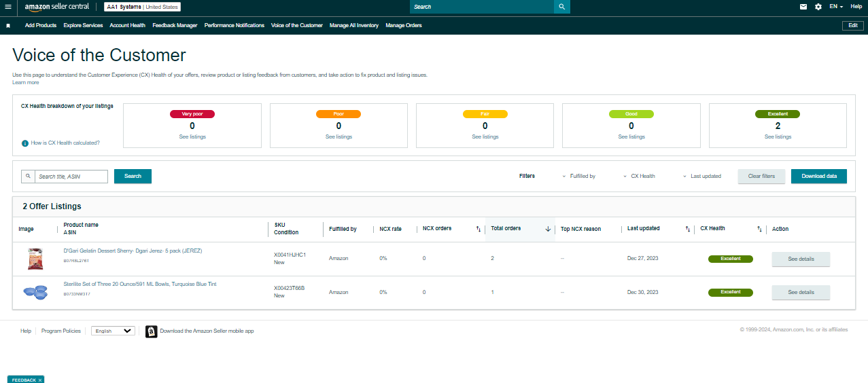Open Sterilite Set of Three Bowls link
The width and height of the screenshot is (868, 383).
pyautogui.click(x=140, y=284)
